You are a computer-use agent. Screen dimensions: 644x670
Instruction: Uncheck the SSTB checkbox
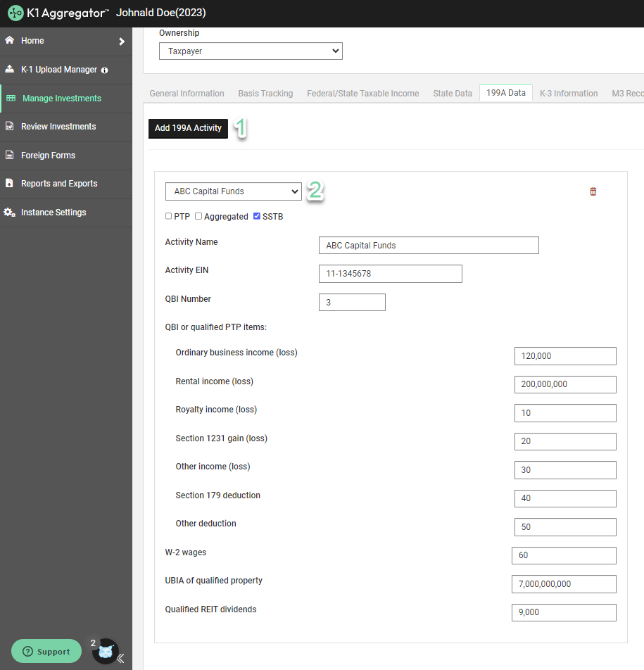(x=256, y=216)
